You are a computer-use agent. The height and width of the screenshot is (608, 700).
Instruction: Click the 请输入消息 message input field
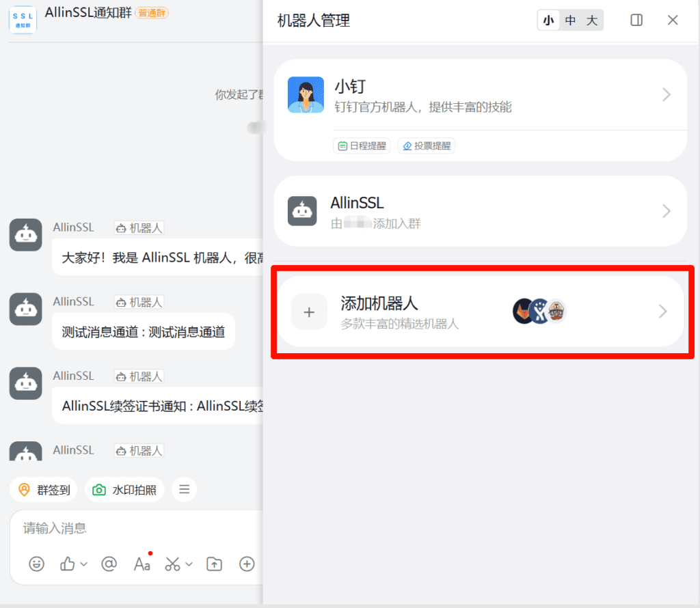click(x=137, y=528)
